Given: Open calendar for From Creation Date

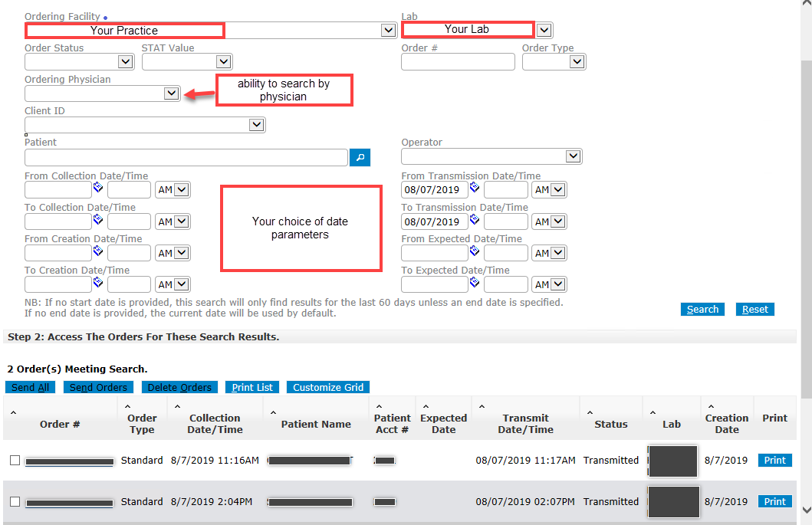Looking at the screenshot, I should click(98, 251).
